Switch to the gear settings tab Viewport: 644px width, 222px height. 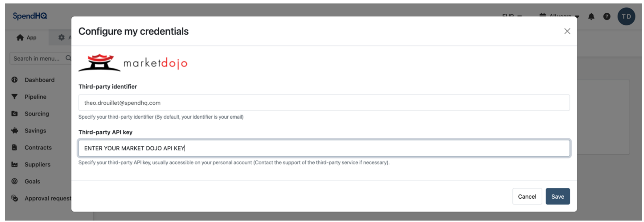(x=61, y=37)
